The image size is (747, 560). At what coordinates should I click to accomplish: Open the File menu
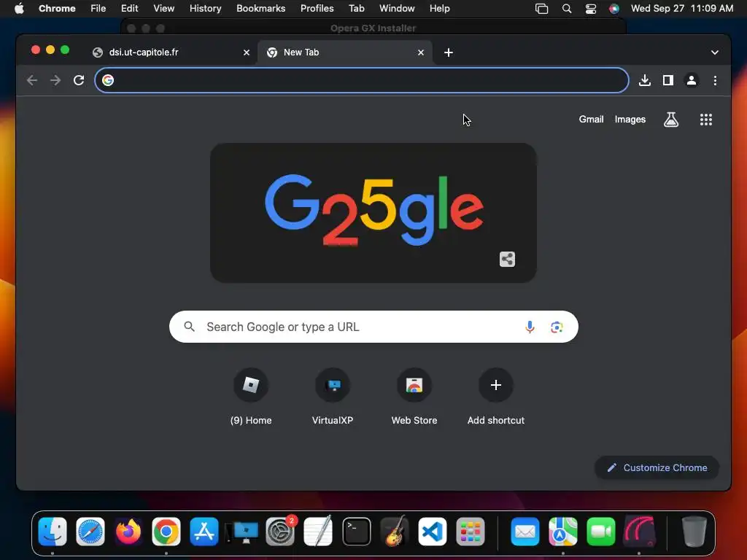pos(98,8)
